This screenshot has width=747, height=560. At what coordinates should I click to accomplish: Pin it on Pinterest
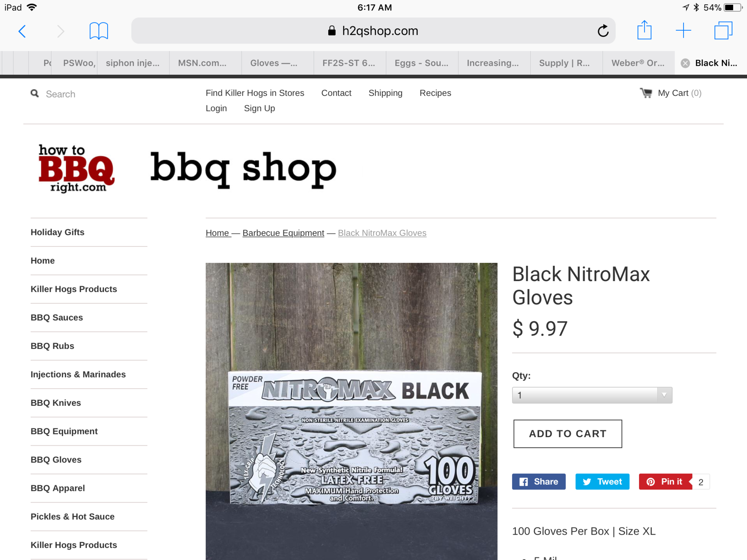[x=665, y=482]
